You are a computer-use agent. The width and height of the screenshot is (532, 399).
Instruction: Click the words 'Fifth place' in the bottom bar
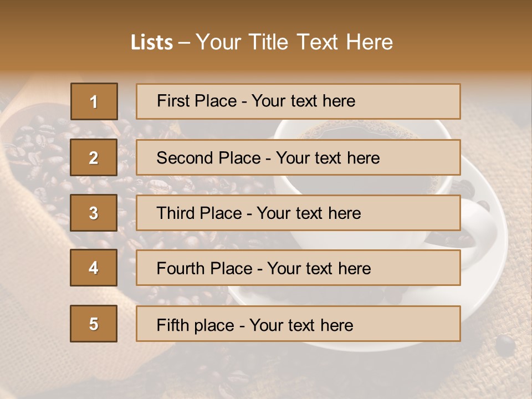pyautogui.click(x=196, y=325)
